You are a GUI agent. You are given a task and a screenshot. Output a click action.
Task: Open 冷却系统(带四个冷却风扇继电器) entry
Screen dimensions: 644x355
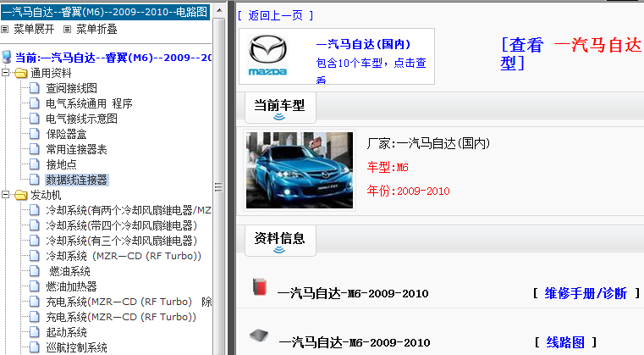(122, 225)
